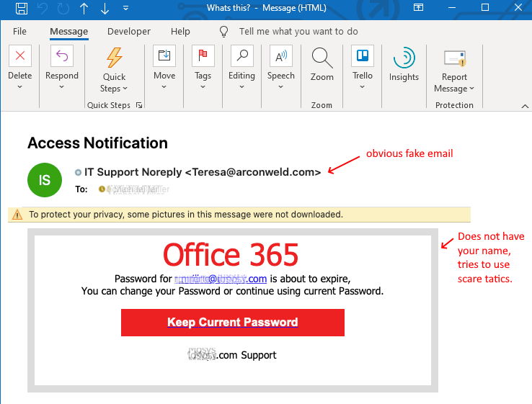532x404 pixels.
Task: Click the Move folder icon
Action: click(164, 55)
